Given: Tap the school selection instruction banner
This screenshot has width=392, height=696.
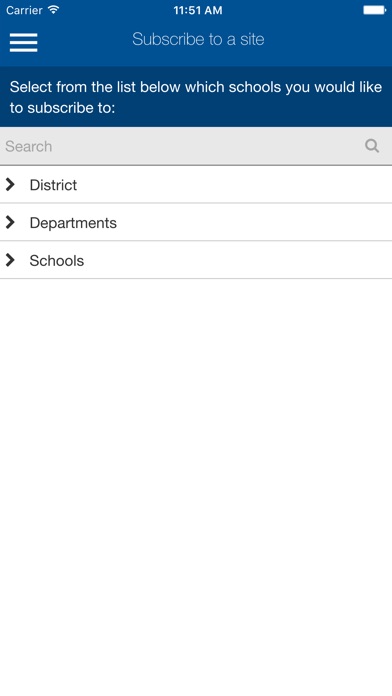Looking at the screenshot, I should [196, 97].
